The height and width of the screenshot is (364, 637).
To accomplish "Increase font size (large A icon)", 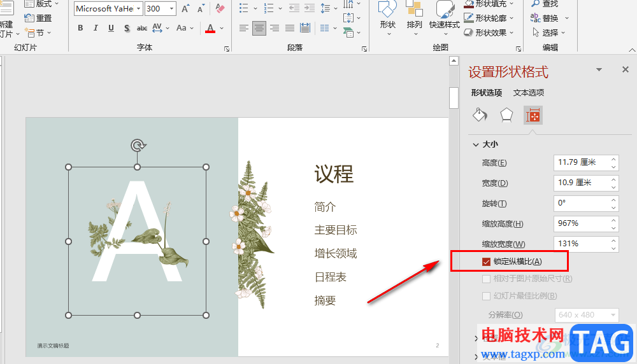I will click(185, 8).
